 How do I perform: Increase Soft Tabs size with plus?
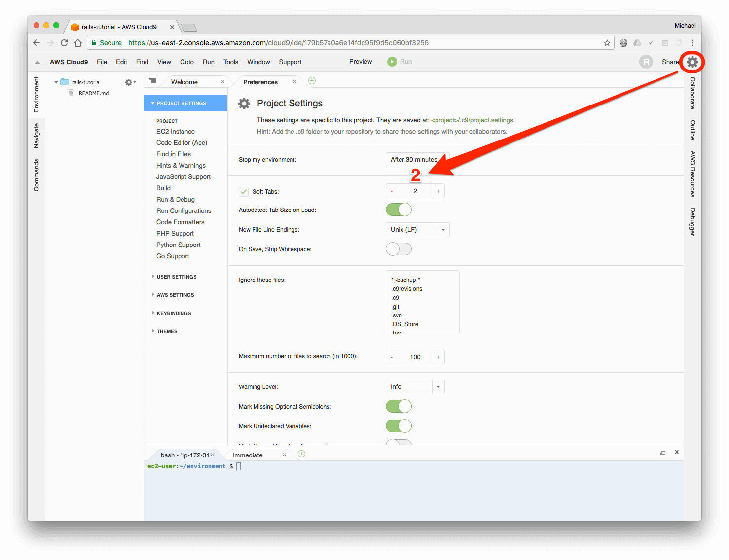[x=438, y=191]
